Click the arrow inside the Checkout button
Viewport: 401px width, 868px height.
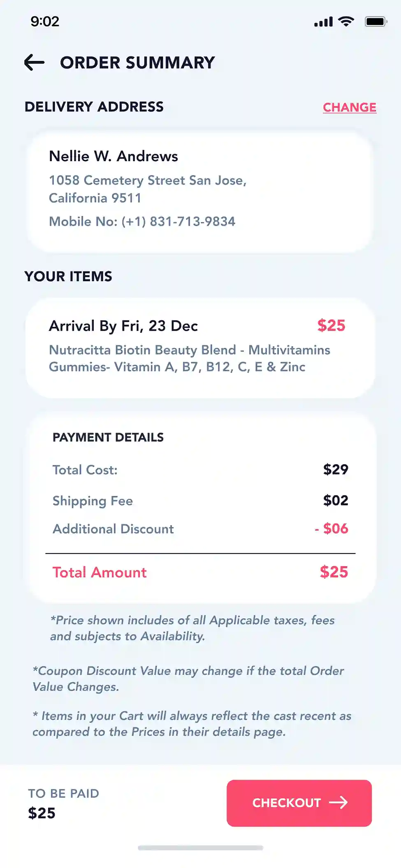[x=338, y=803]
